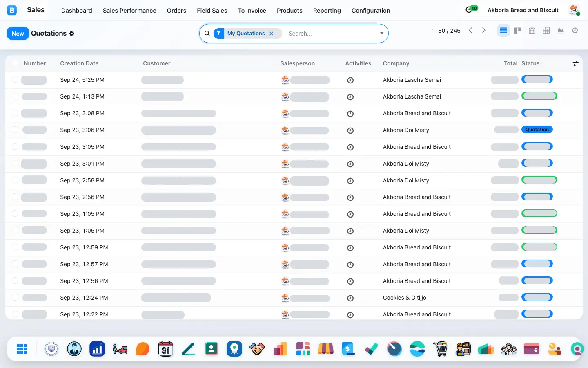Click the activity clock for Cookies & Oitijjo row
The width and height of the screenshot is (588, 368).
click(350, 298)
